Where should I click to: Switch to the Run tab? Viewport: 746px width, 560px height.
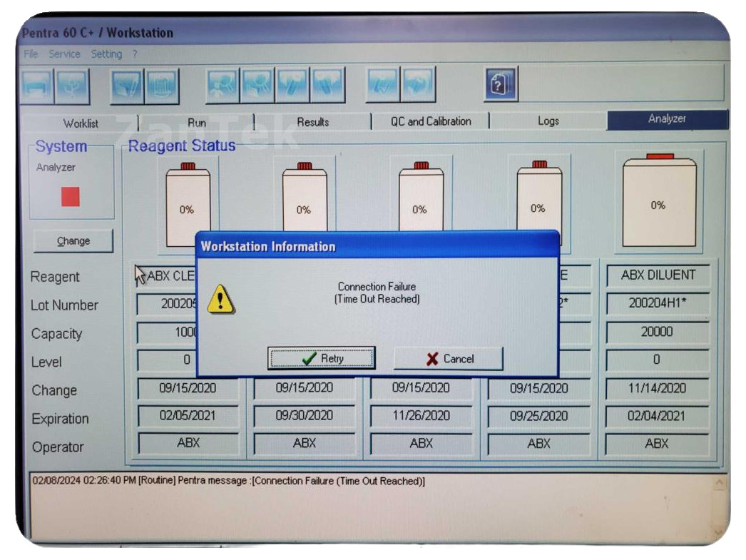[x=197, y=123]
